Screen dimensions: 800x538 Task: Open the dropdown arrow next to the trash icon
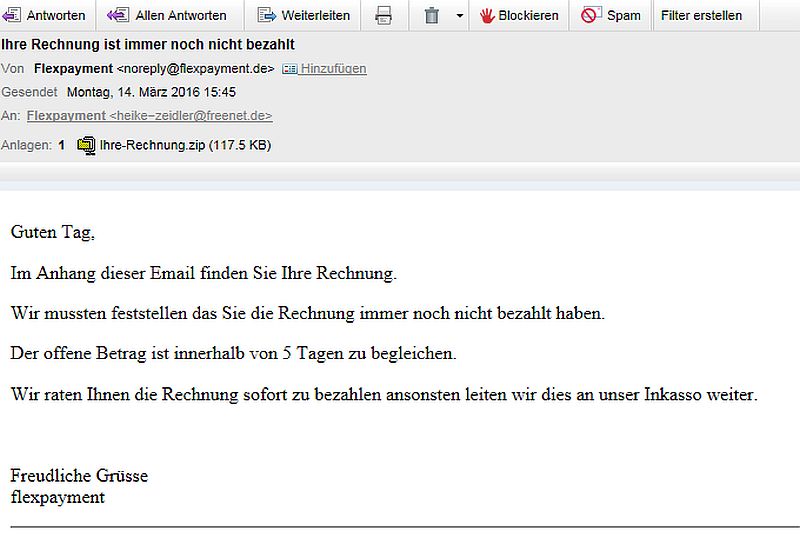459,16
